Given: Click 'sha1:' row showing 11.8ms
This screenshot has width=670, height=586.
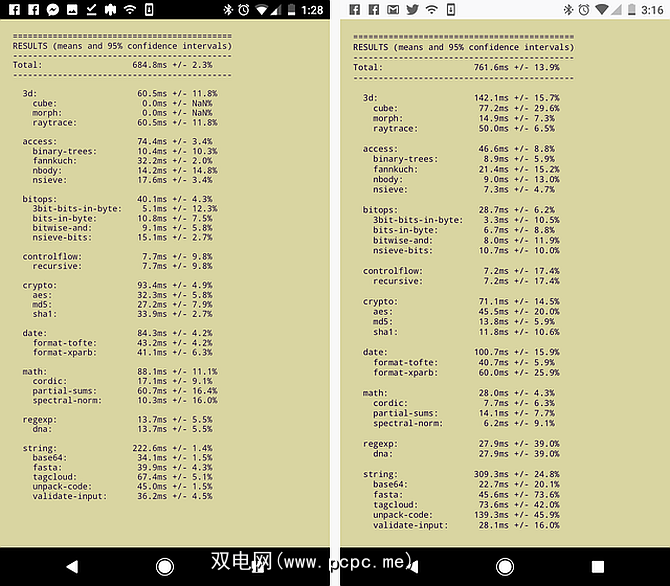Looking at the screenshot, I should [466, 332].
